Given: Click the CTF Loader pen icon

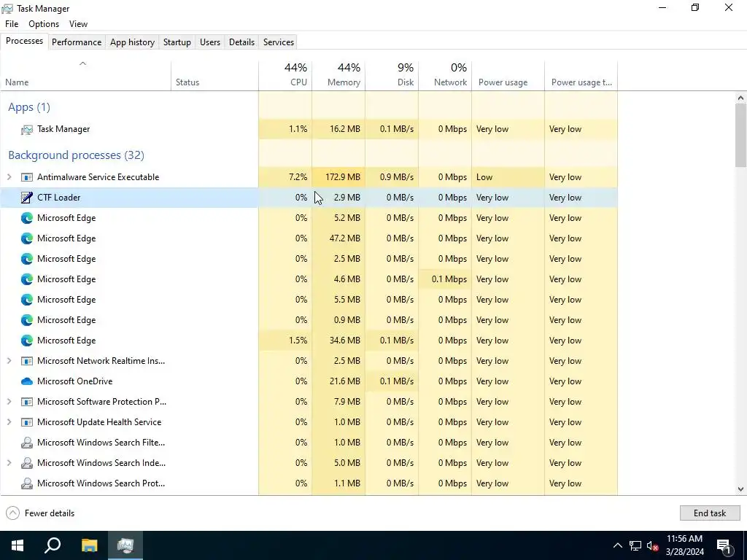Looking at the screenshot, I should pyautogui.click(x=27, y=198).
